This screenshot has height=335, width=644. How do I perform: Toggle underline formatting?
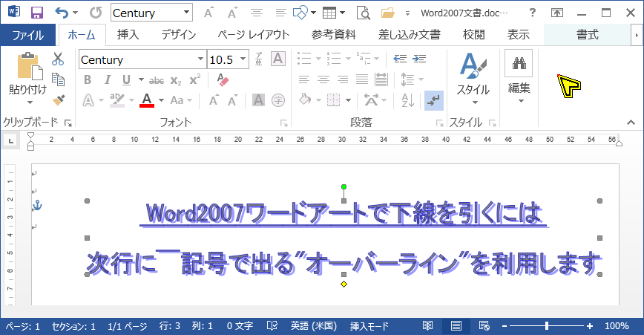tap(126, 79)
